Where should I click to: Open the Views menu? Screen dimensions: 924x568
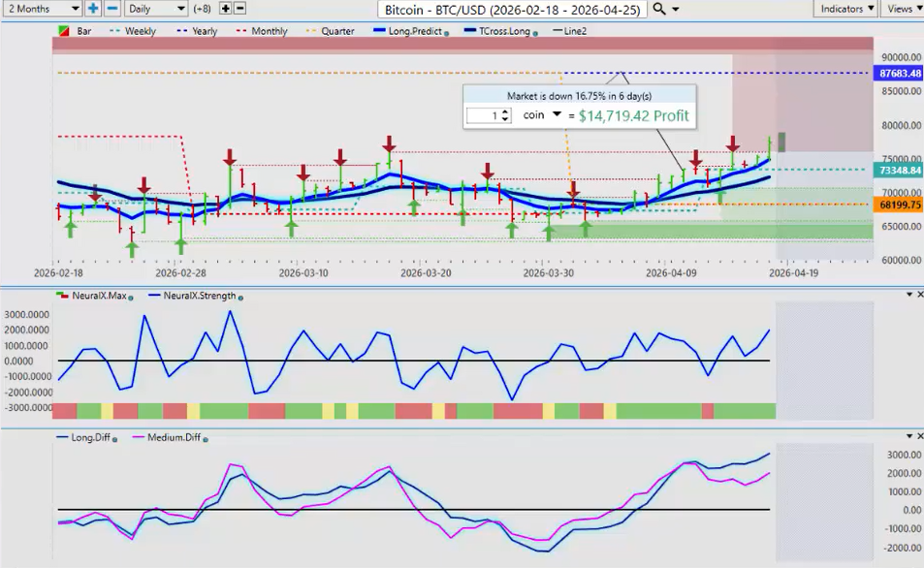903,9
